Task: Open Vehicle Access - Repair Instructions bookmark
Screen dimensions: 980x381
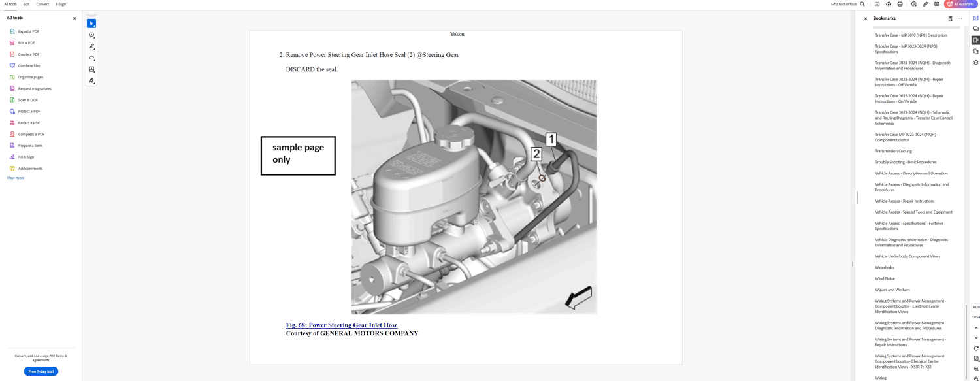Action: pos(905,201)
